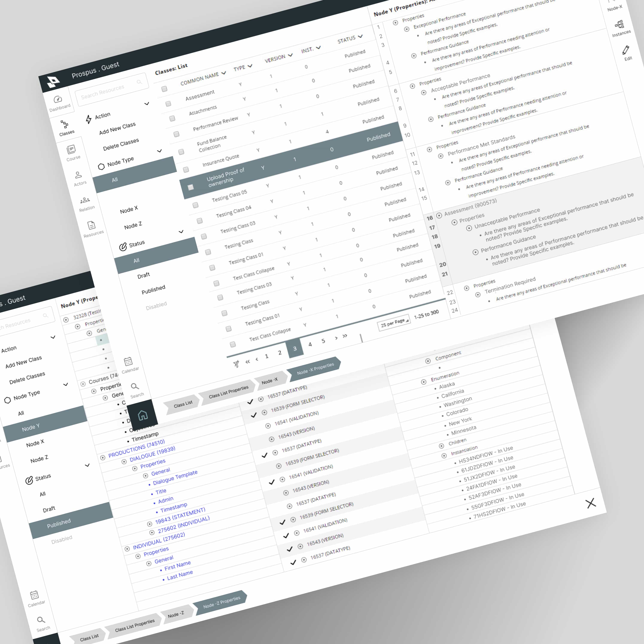Filter by Draft status in the upper window

pyautogui.click(x=143, y=275)
